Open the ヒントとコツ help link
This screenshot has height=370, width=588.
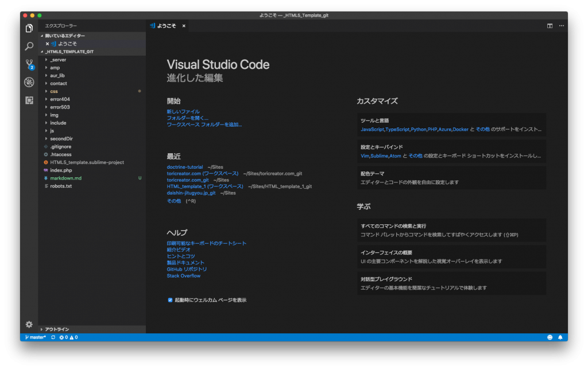pyautogui.click(x=181, y=256)
